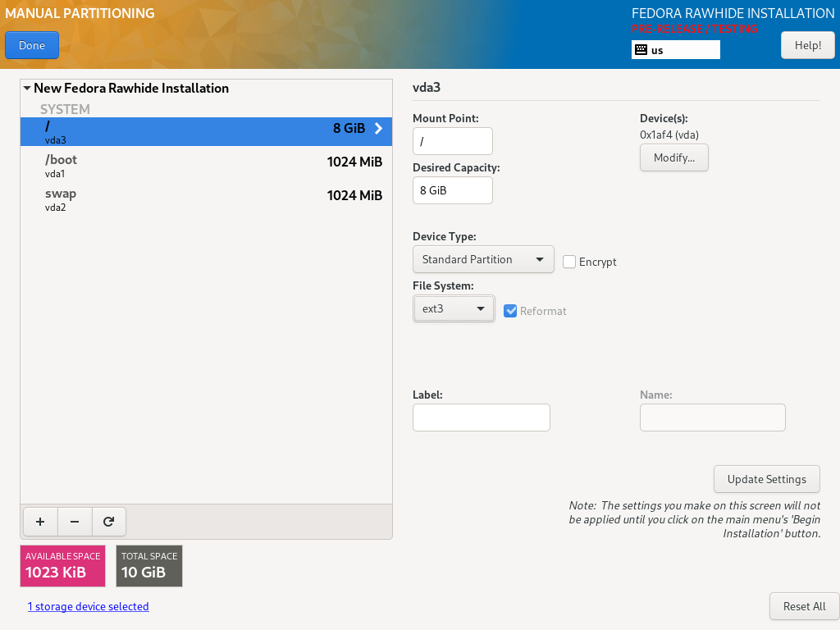Open the 1 storage device selected link
Viewport: 840px width, 630px height.
(89, 606)
